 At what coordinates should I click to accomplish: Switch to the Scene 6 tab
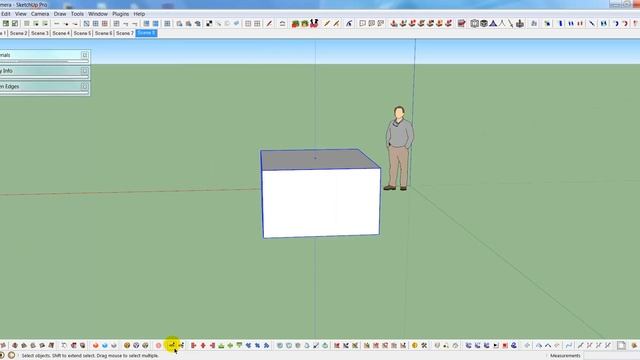click(x=103, y=33)
